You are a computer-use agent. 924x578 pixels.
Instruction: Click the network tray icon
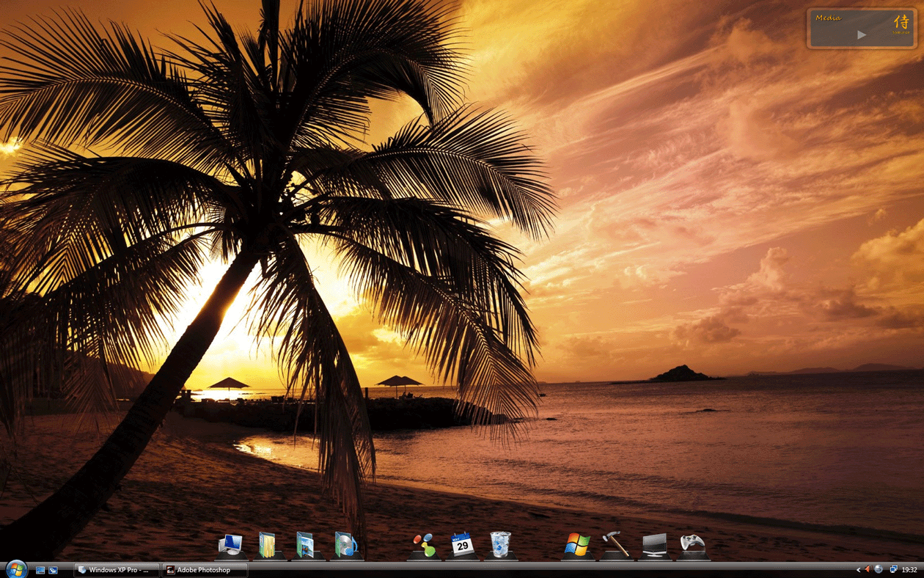point(893,570)
